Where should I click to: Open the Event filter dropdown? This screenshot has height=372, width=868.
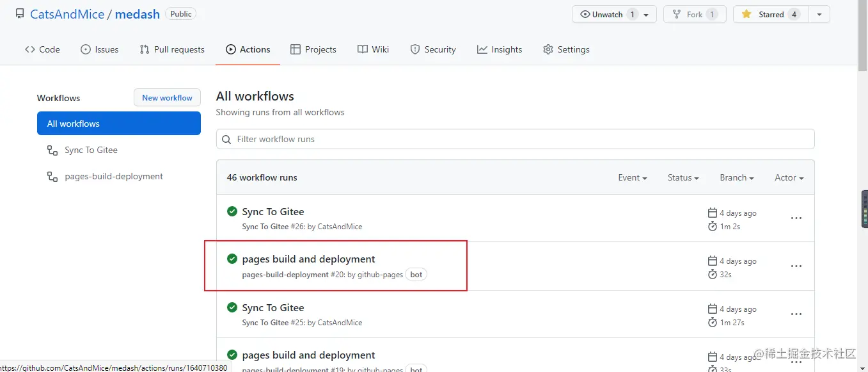(633, 177)
